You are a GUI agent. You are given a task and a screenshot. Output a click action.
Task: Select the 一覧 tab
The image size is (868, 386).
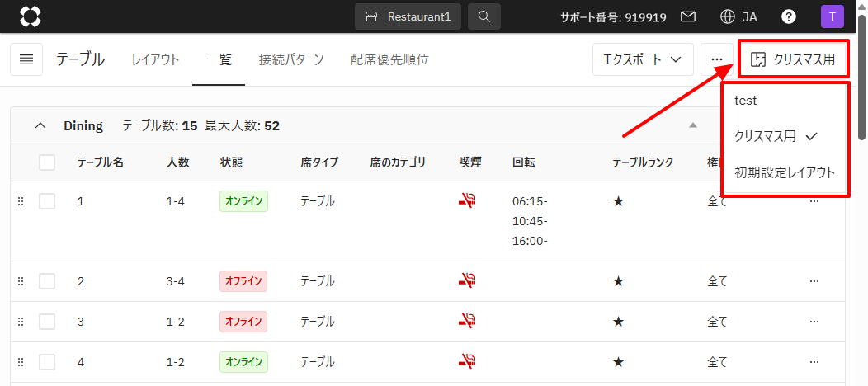click(x=219, y=59)
